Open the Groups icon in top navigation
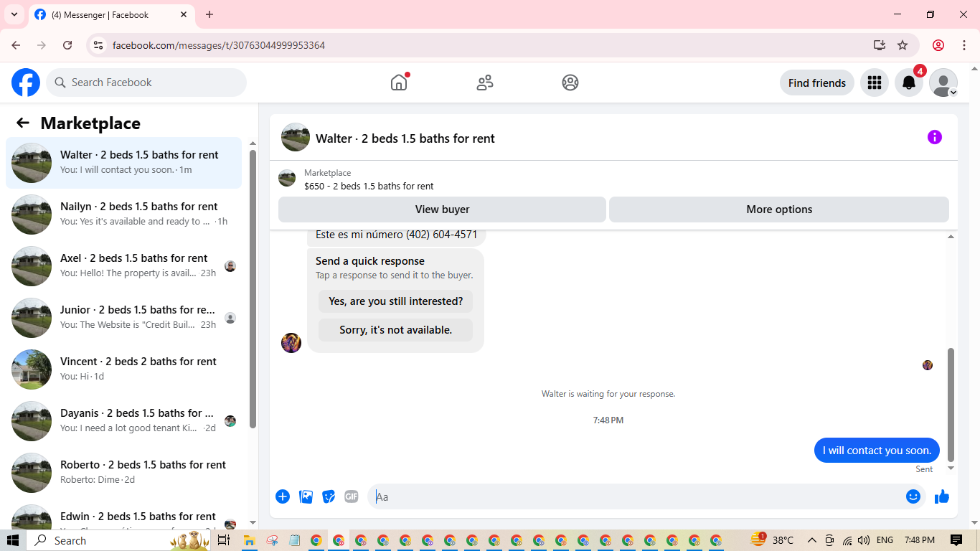 click(x=570, y=83)
